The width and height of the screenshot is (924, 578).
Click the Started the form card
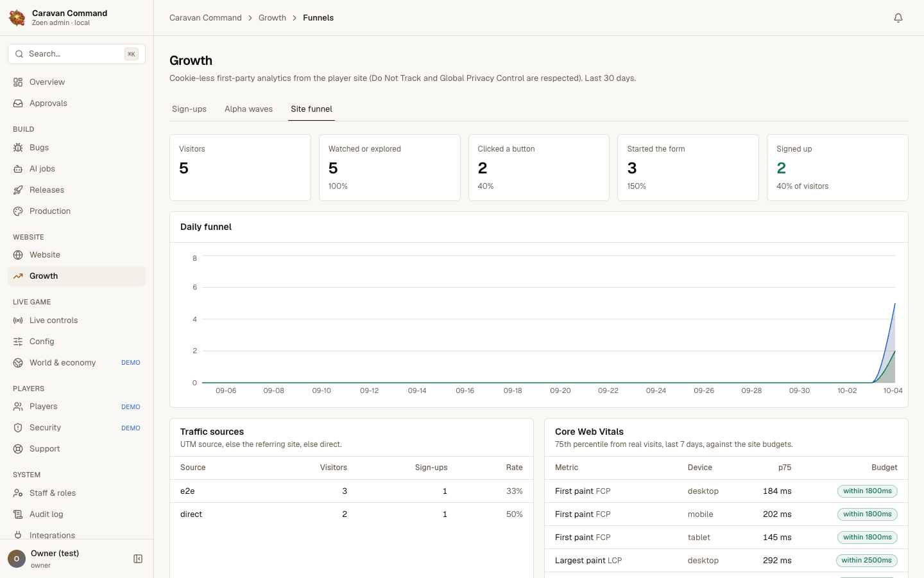click(688, 168)
